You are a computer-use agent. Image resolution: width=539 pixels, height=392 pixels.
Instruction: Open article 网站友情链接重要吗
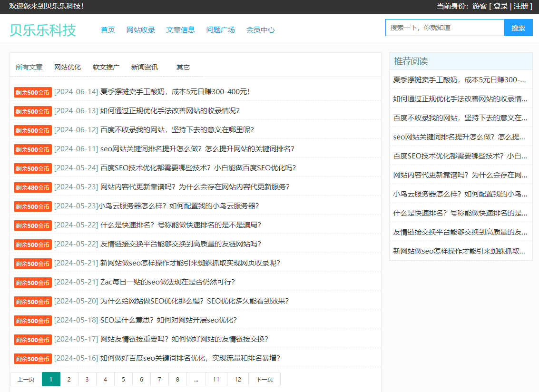pos(184,339)
